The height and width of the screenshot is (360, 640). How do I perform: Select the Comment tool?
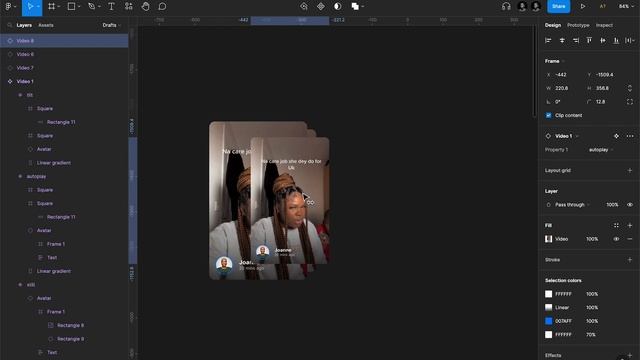(162, 7)
